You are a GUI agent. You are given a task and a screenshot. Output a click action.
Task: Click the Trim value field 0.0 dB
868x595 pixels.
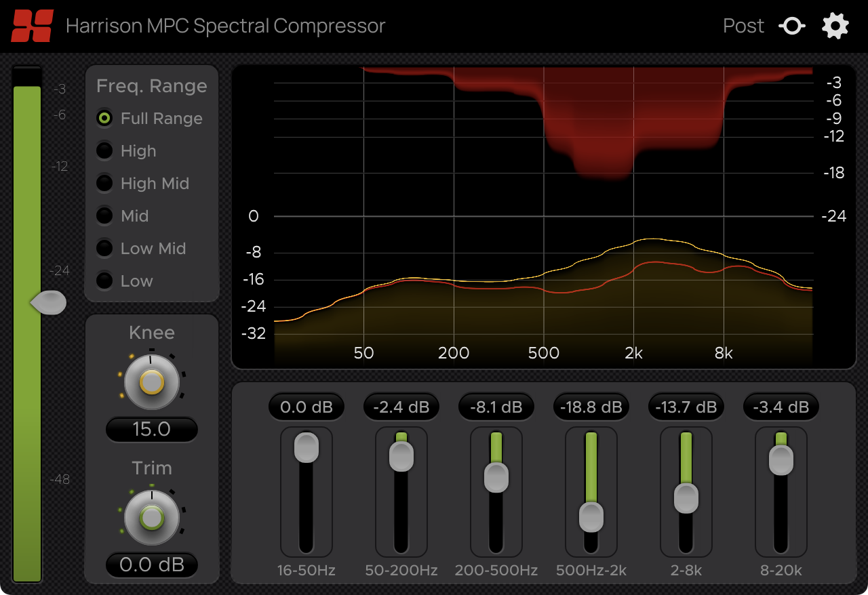point(152,565)
